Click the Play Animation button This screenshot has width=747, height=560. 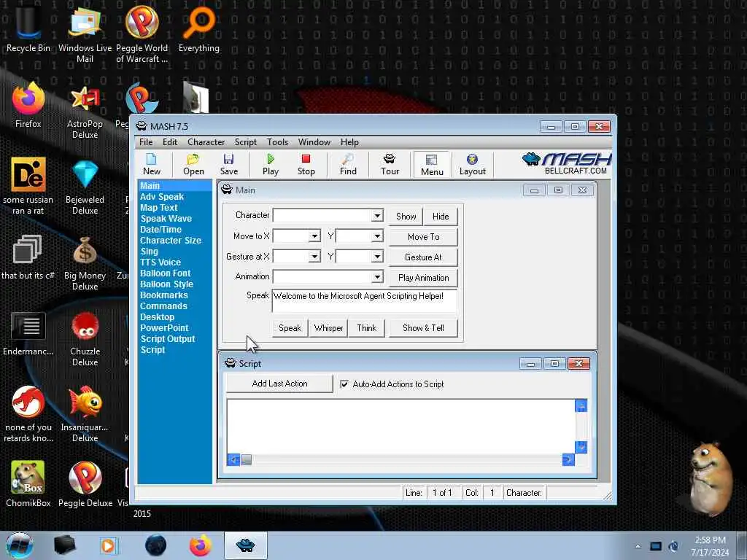(x=424, y=278)
